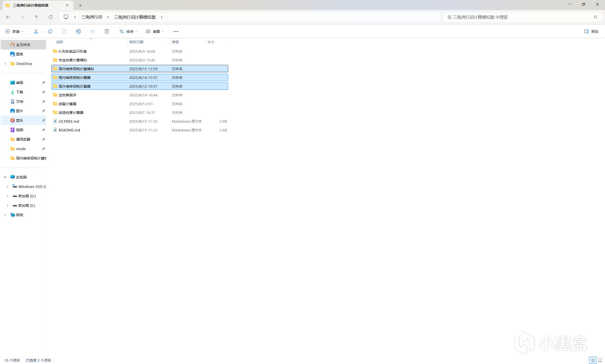This screenshot has height=364, width=605.
Task: Sort by 修改日期 column header
Action: [x=136, y=42]
